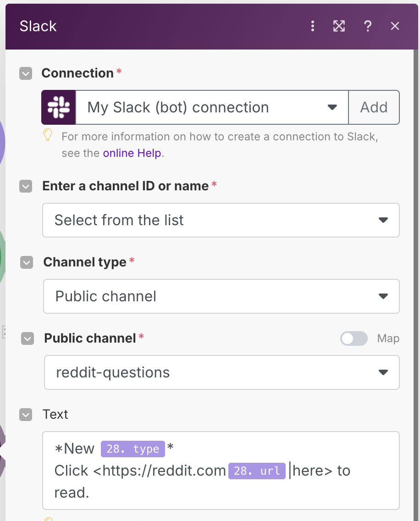Open the My Slack (bot) connection dropdown

(x=332, y=107)
